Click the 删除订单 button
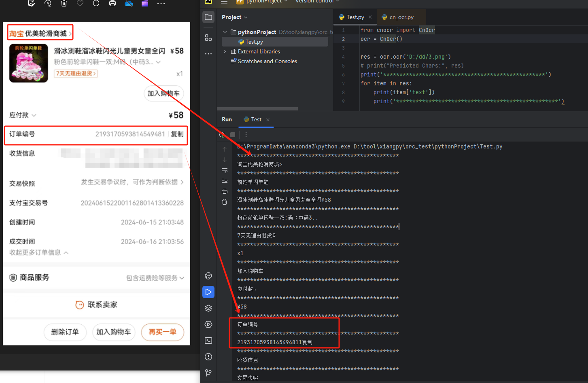This screenshot has height=383, width=588. pos(65,332)
